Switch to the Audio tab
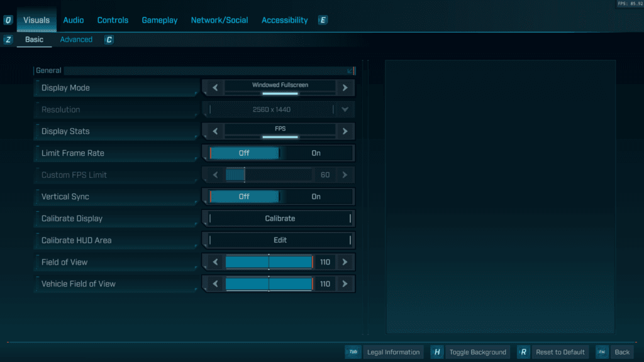Image resolution: width=644 pixels, height=362 pixels. [74, 19]
